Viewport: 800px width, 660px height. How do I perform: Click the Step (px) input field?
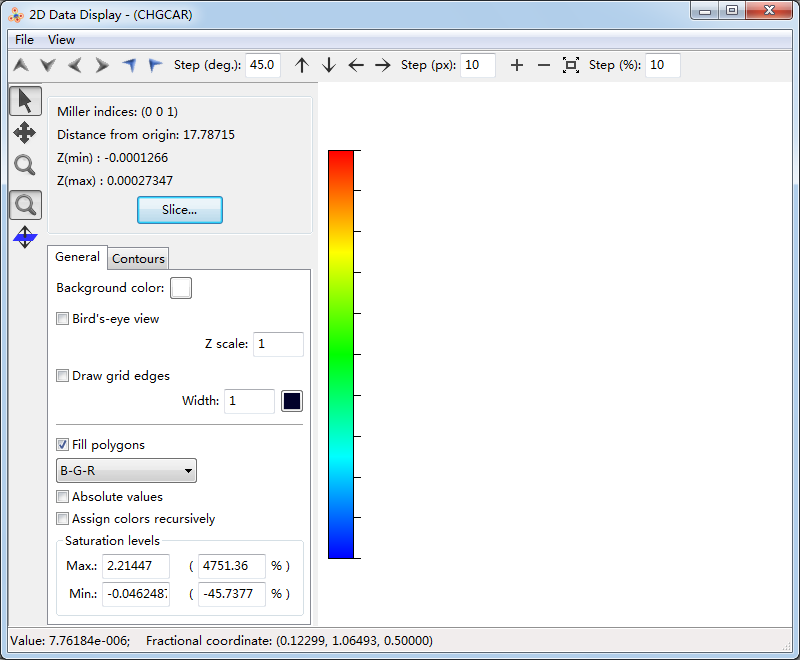478,65
